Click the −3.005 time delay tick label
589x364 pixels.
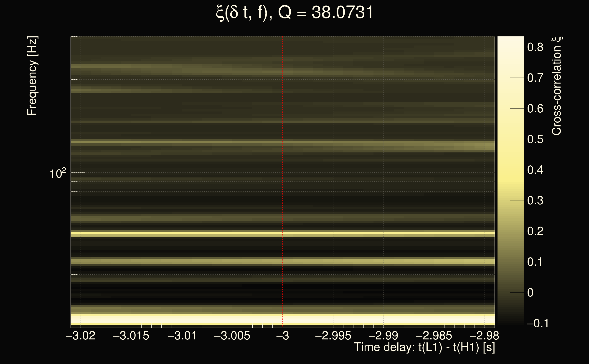click(232, 336)
